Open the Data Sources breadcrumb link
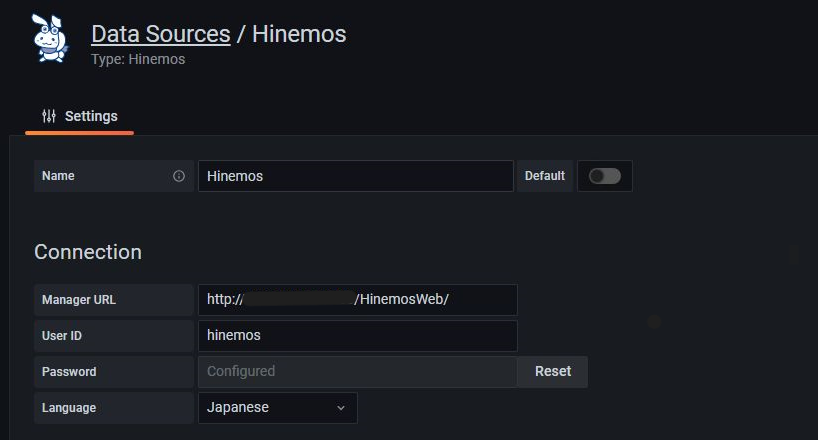 tap(161, 34)
